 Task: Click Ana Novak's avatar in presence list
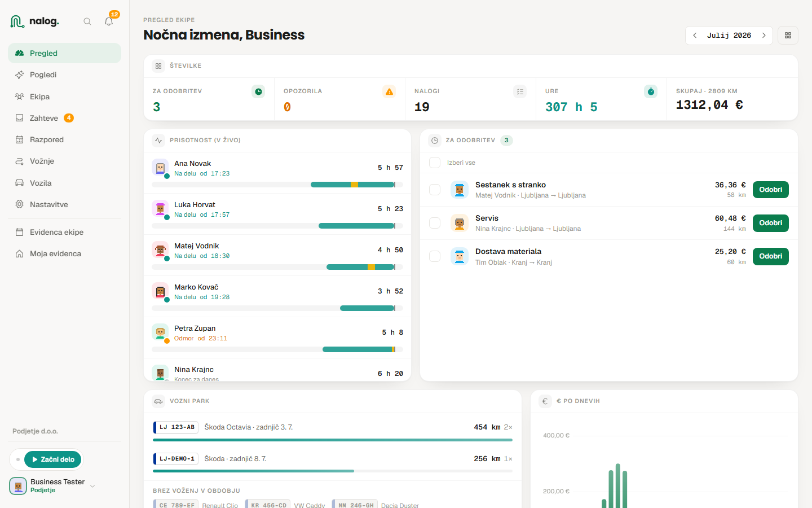pos(160,168)
